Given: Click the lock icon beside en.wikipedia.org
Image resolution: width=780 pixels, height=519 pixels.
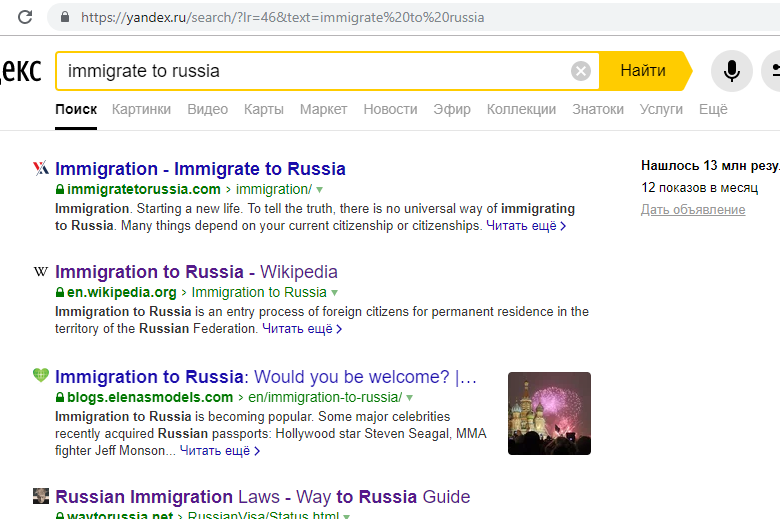Looking at the screenshot, I should pos(60,292).
